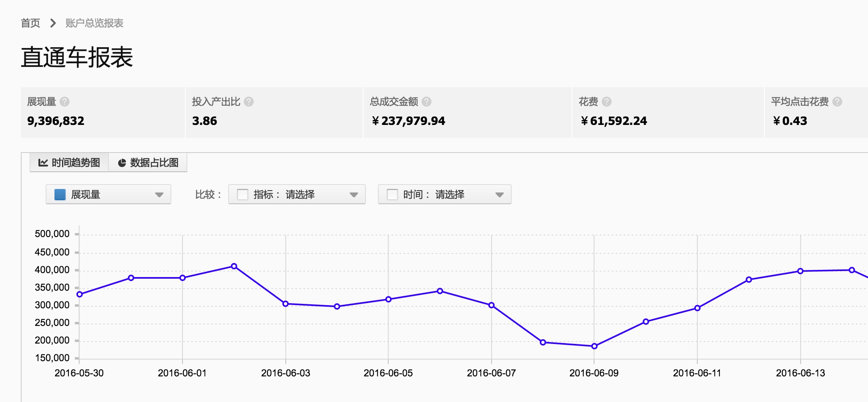The image size is (868, 402).
Task: Enable the 时间 comparison checkbox
Action: point(392,195)
